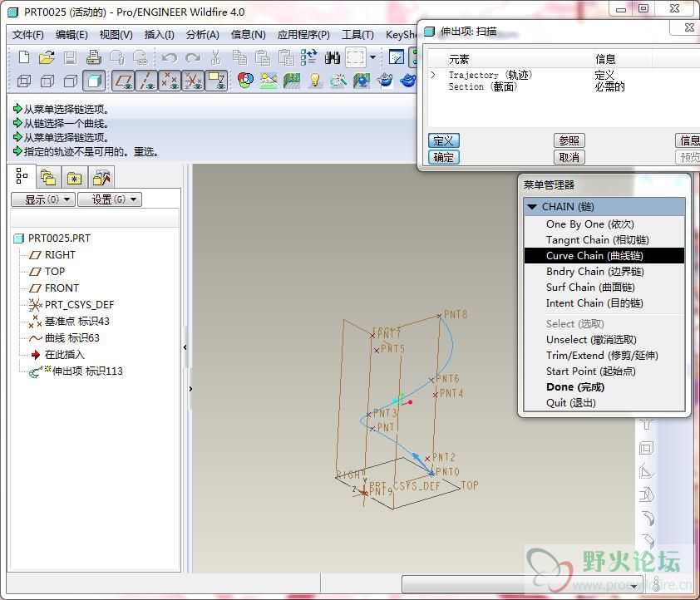The image size is (700, 600).
Task: Select 伸出项 标识113 tree item
Action: point(87,371)
